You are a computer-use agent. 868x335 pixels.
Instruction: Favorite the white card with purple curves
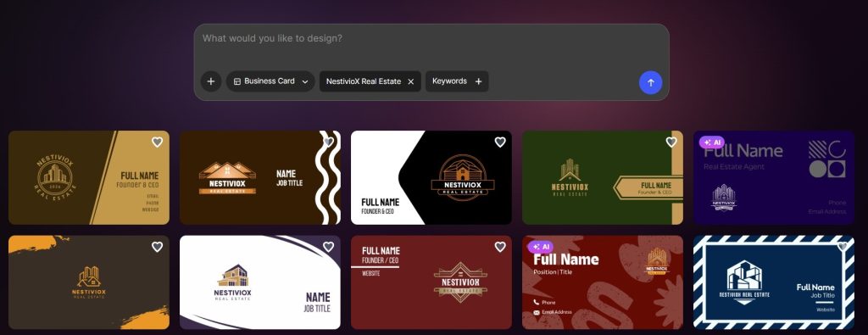tap(329, 247)
